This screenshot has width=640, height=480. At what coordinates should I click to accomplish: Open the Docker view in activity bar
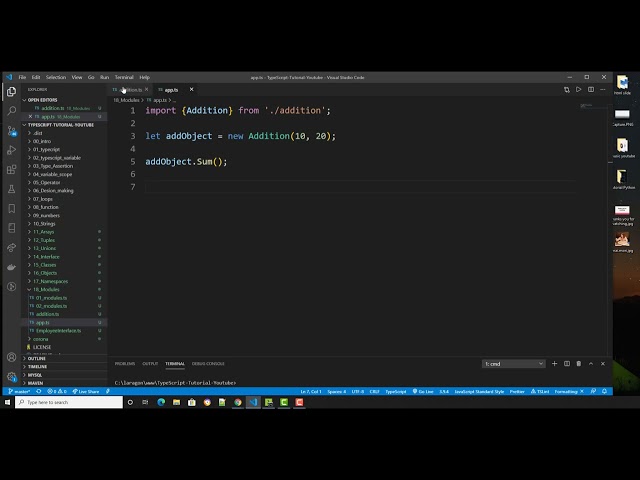click(11, 267)
